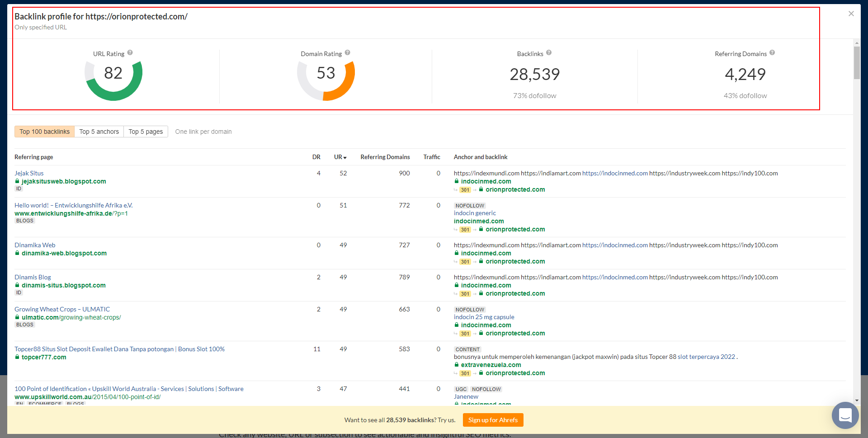Sort the table by UR column
The height and width of the screenshot is (438, 868).
(x=340, y=157)
